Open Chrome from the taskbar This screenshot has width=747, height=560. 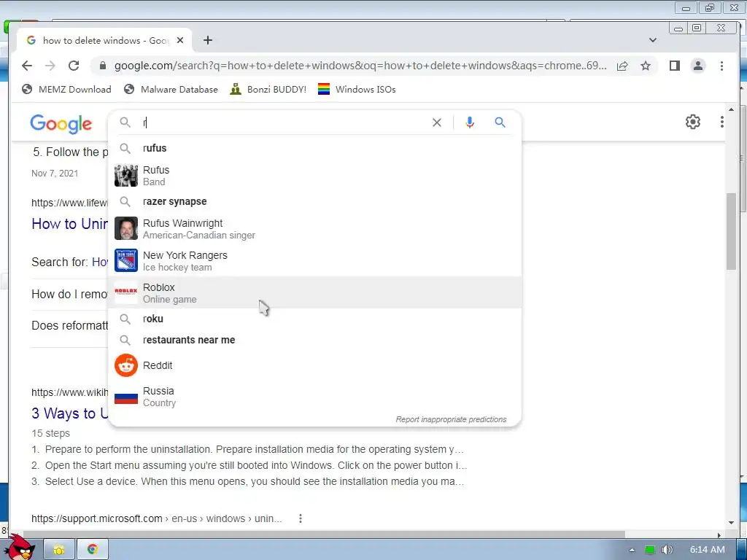pos(93,550)
